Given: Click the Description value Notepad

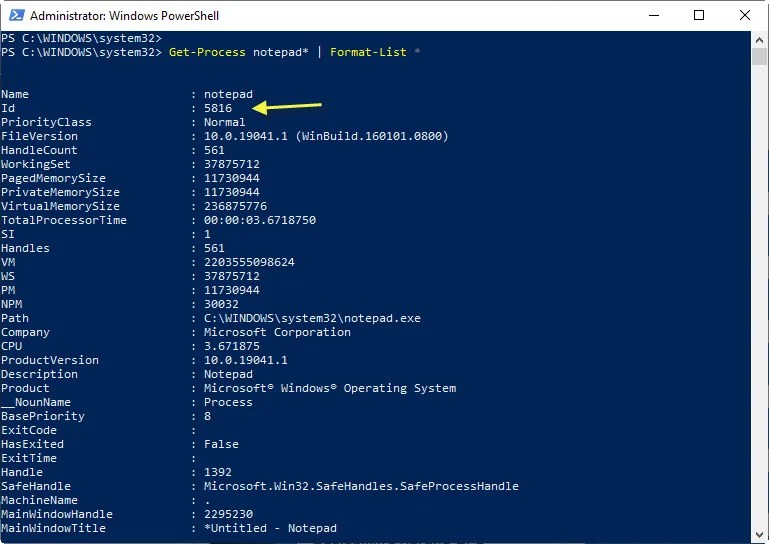Looking at the screenshot, I should pyautogui.click(x=228, y=374).
